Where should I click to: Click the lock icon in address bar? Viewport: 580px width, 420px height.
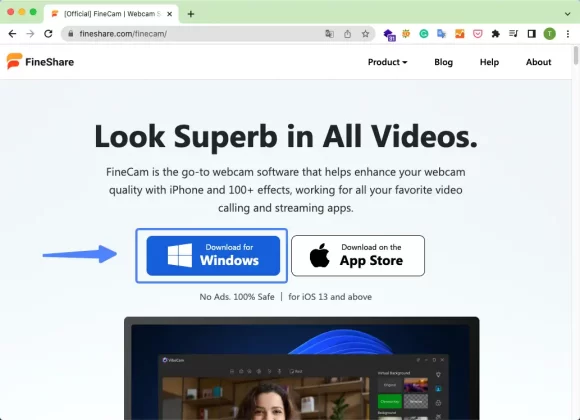71,34
